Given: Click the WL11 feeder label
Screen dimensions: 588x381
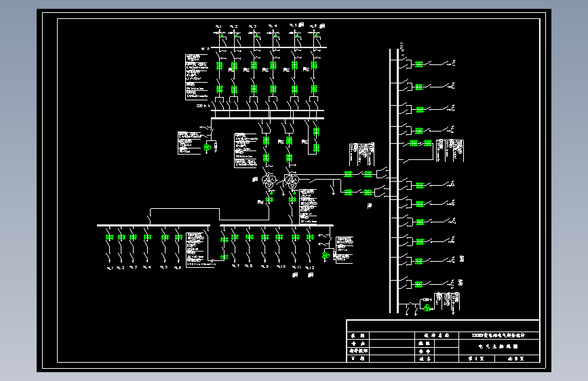Looking at the screenshot, I should pos(296,267).
